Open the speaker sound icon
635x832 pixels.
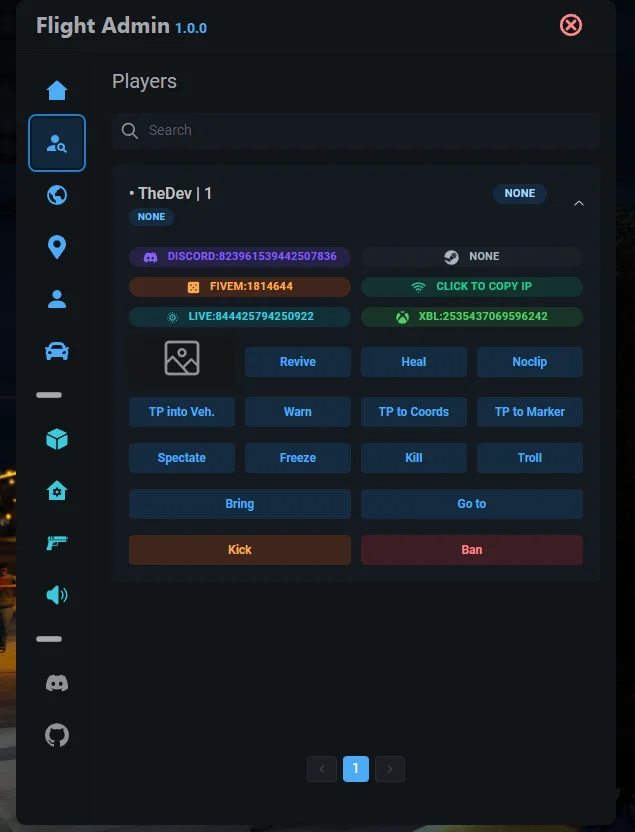coord(57,595)
